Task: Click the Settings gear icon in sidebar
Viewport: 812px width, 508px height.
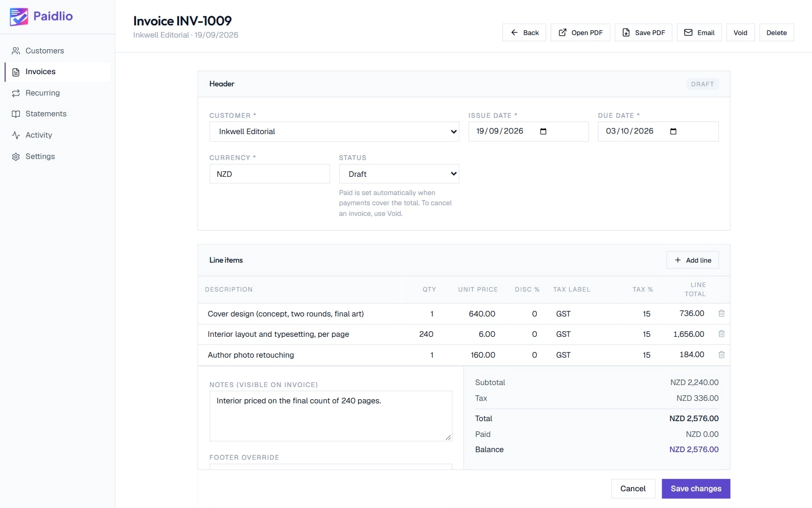Action: 16,156
